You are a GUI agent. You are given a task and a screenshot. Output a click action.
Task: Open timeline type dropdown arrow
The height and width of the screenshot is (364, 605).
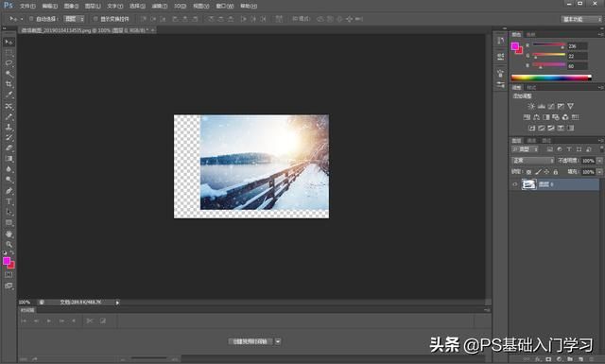click(x=278, y=341)
